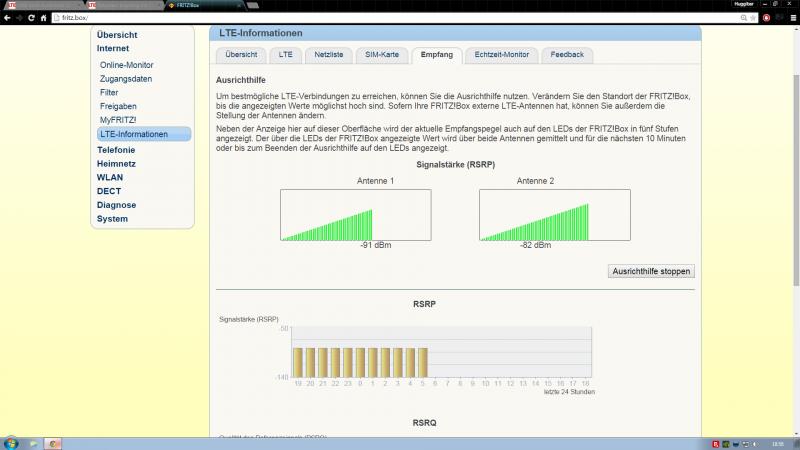
Task: Select the Empfang tab
Action: click(437, 55)
